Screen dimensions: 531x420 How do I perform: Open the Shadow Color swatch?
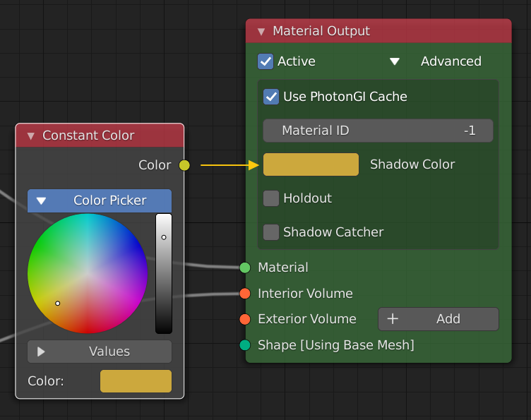(x=311, y=164)
